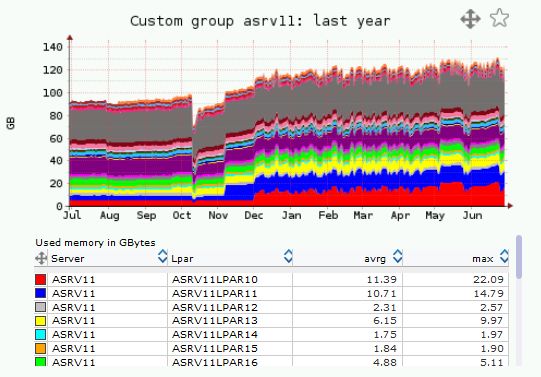Click the chart title 'Custom group asrv11: last year'
Image resolution: width=541 pixels, height=377 pixels.
pyautogui.click(x=260, y=21)
